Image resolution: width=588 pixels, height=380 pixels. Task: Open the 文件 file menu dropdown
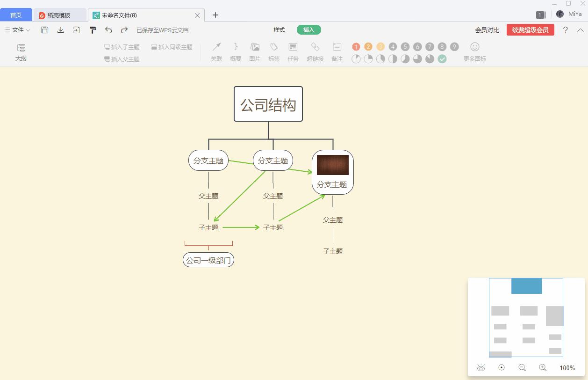[17, 29]
